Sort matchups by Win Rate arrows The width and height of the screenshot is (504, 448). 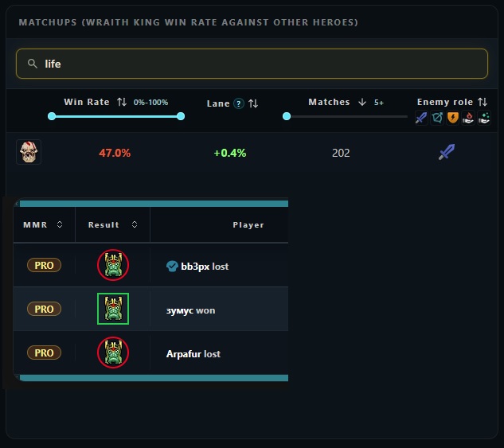click(x=122, y=102)
